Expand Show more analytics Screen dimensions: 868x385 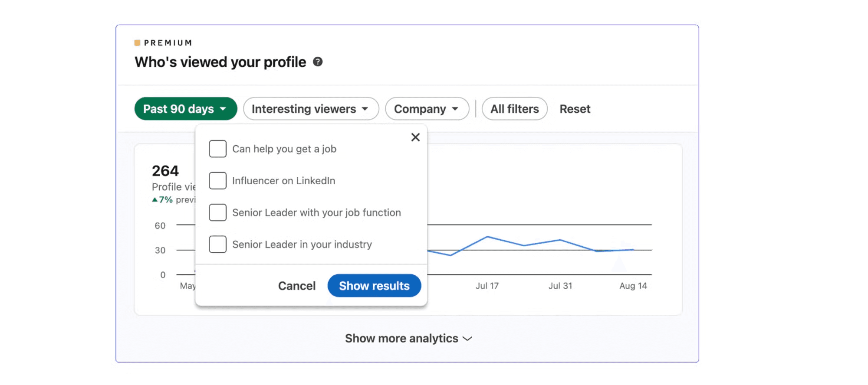[408, 339]
